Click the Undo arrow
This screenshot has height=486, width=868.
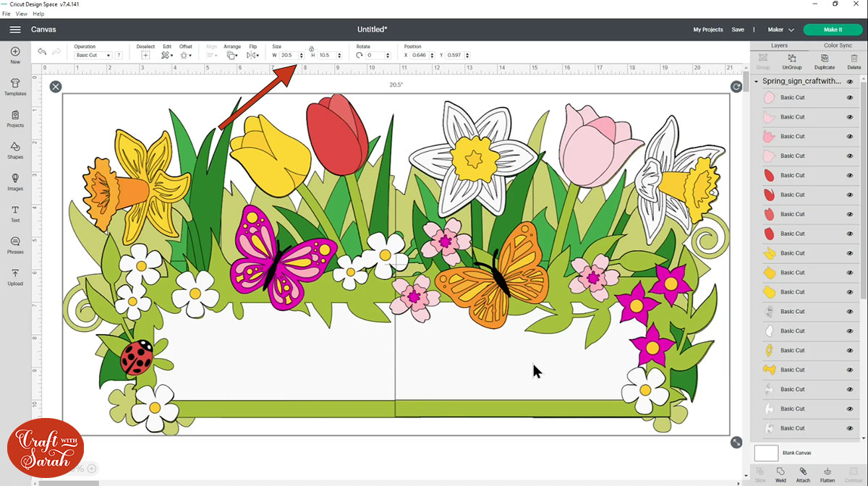[x=42, y=52]
